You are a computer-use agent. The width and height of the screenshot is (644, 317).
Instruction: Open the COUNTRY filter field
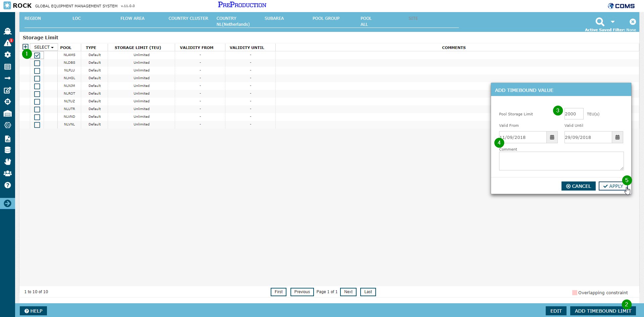[233, 21]
